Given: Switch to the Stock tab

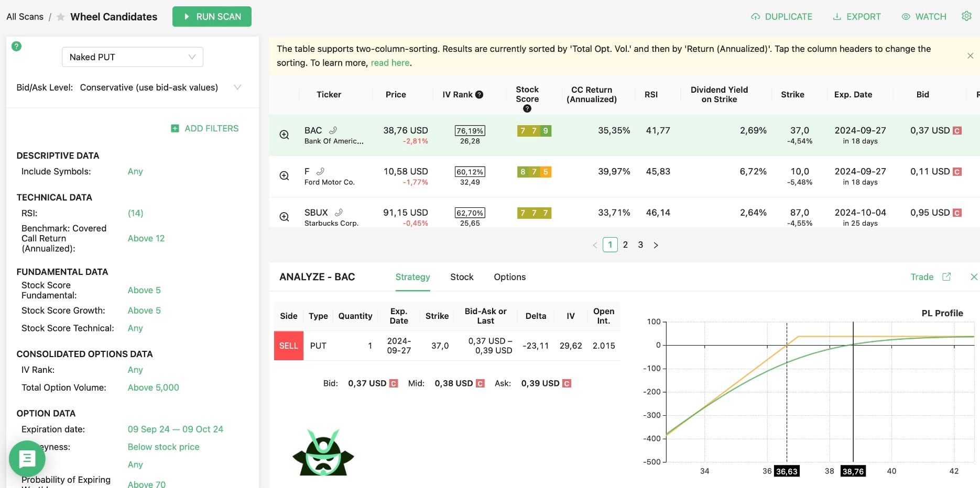Looking at the screenshot, I should 462,277.
